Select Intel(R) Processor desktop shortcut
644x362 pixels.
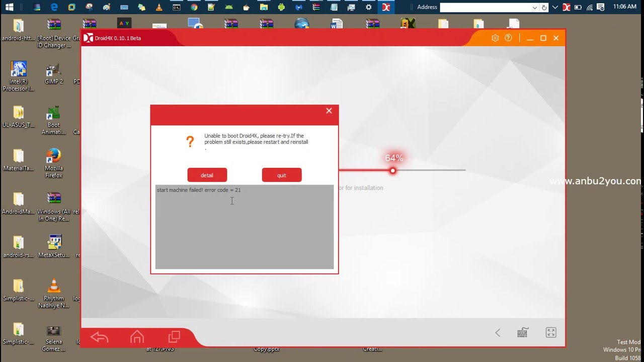coord(18,76)
